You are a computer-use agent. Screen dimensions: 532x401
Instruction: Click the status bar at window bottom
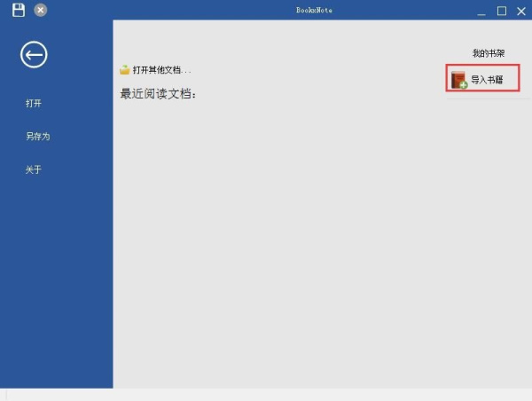click(266, 395)
